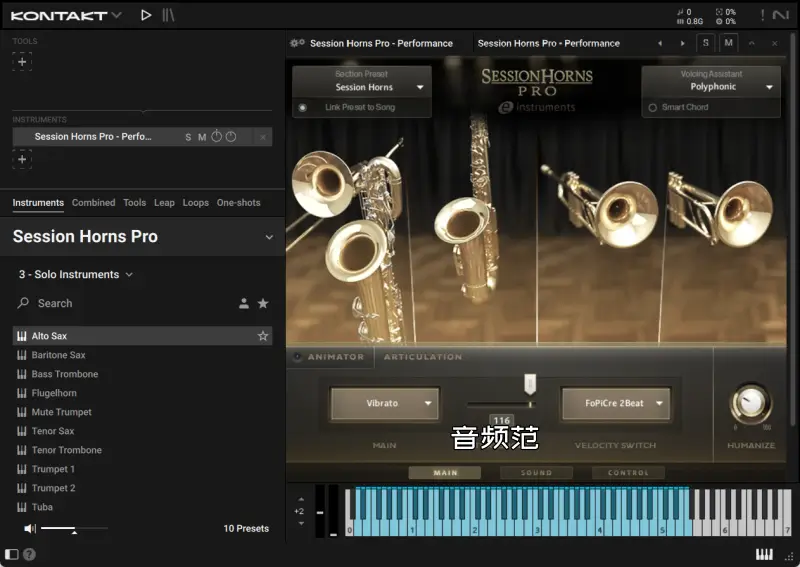Click the warning exclamation icon in header
The image size is (800, 567).
[762, 15]
